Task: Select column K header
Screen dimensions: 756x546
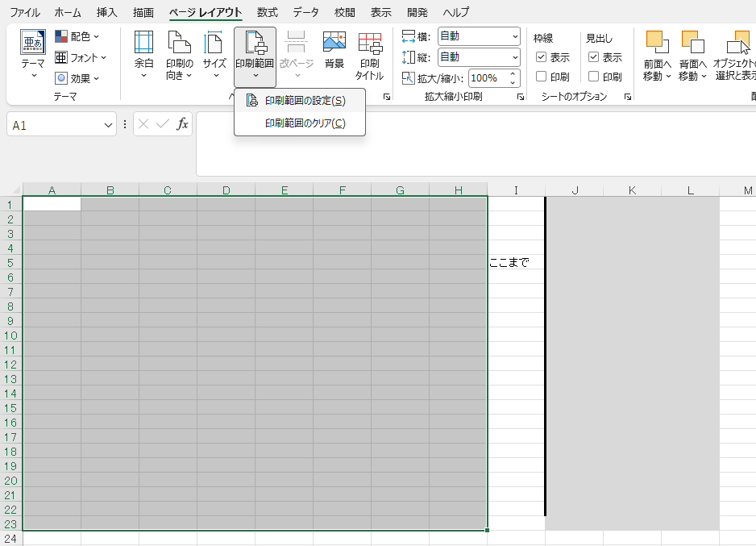Action: 632,190
